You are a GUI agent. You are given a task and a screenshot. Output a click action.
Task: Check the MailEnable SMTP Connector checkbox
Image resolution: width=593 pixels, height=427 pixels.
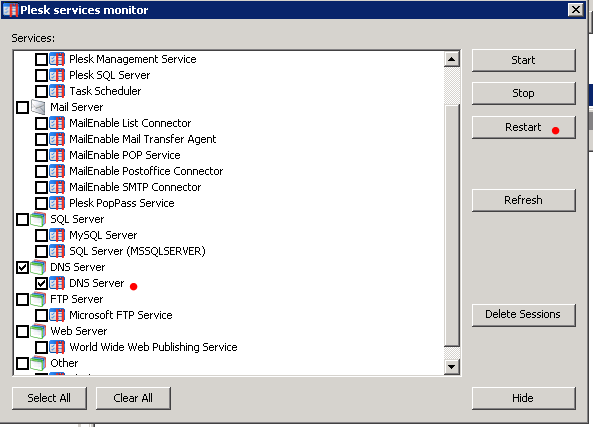click(41, 187)
